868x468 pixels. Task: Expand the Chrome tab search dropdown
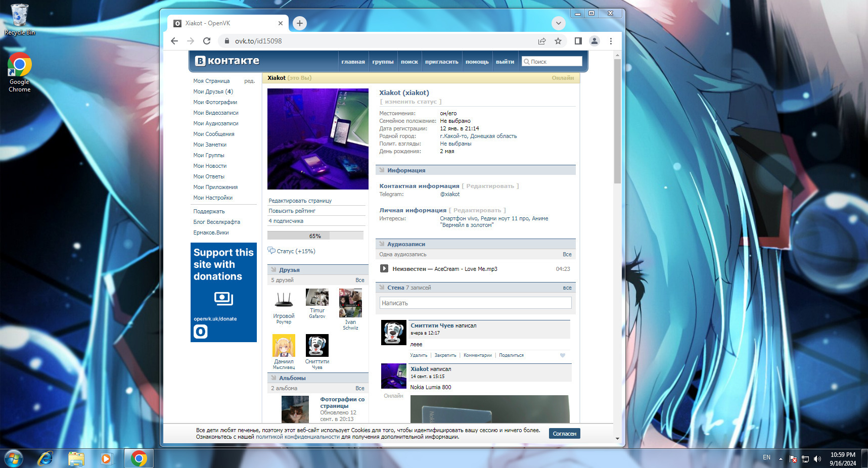(558, 23)
